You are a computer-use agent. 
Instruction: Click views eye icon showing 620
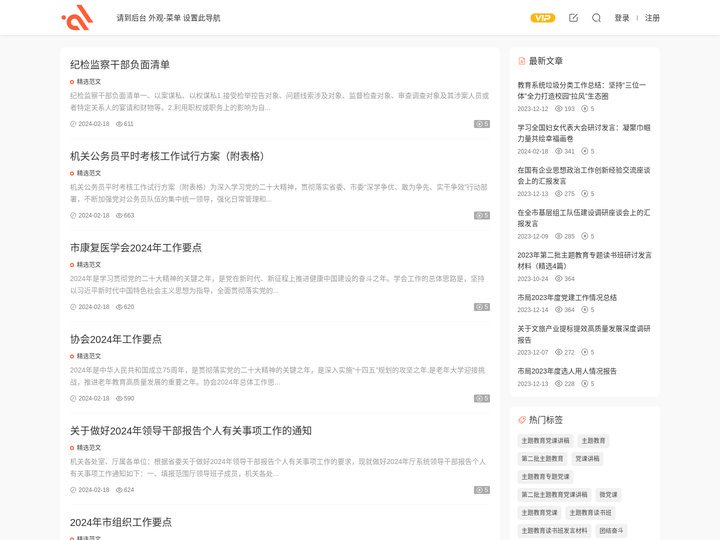pyautogui.click(x=119, y=307)
